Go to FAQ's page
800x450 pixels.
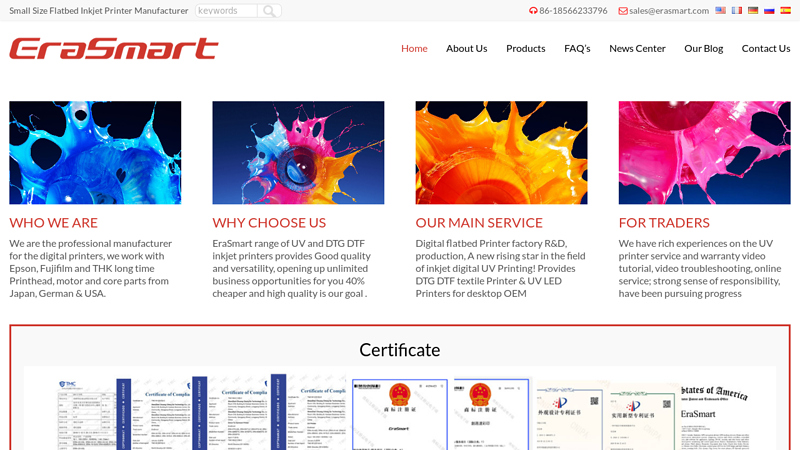tap(577, 48)
